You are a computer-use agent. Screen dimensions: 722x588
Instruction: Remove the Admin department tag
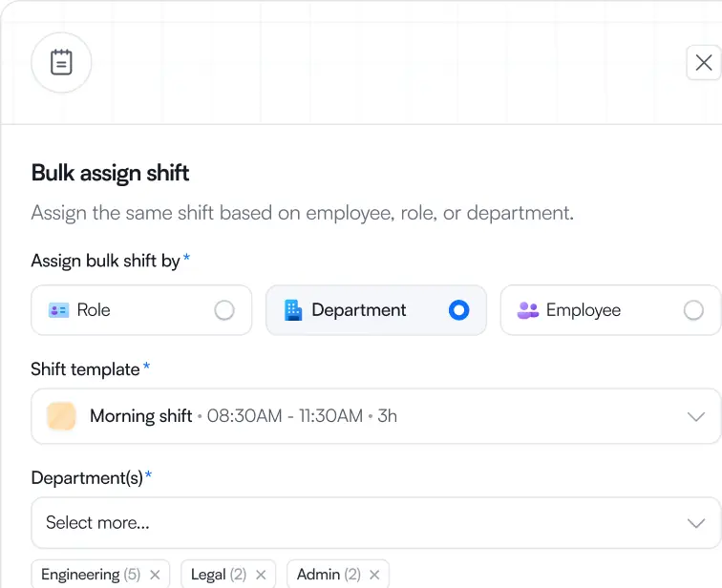[374, 575]
